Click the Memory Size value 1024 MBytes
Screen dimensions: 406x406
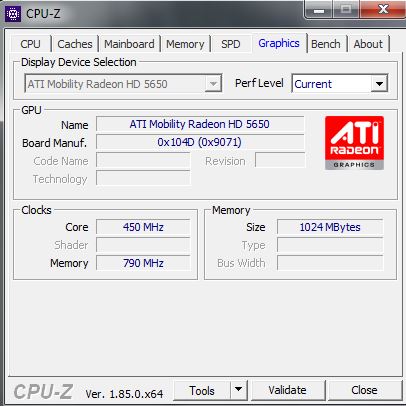330,227
